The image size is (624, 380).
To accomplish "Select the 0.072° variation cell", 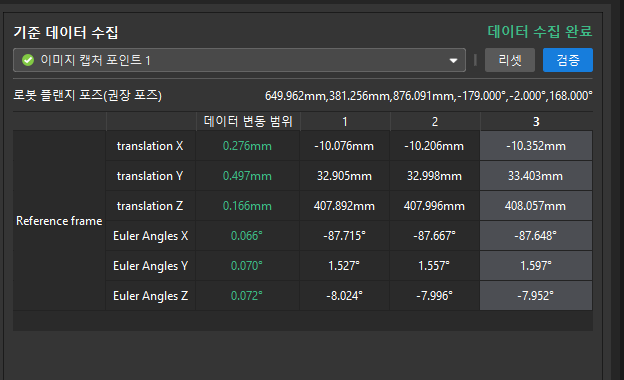I will click(247, 296).
